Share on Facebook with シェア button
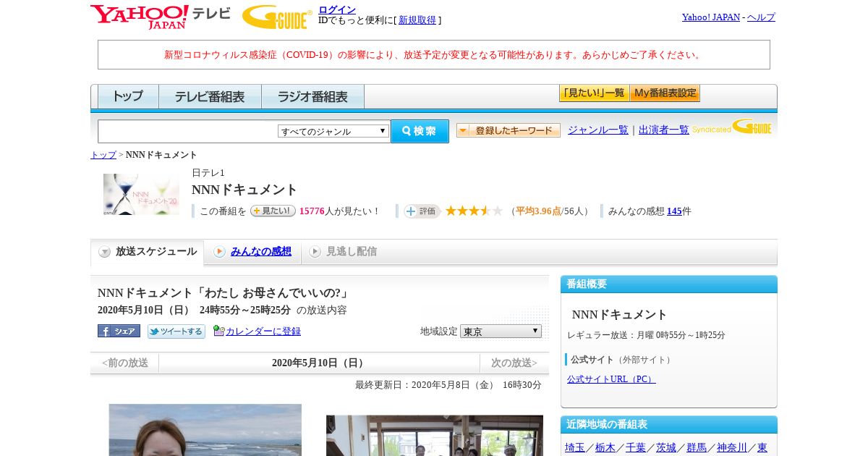The width and height of the screenshot is (868, 456). (119, 331)
